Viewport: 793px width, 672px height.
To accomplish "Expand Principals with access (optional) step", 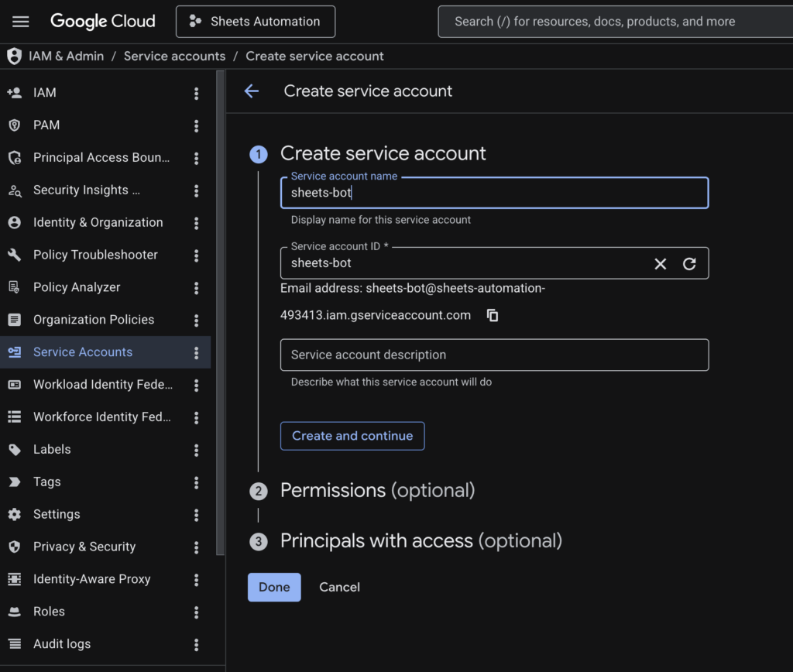I will tap(421, 541).
